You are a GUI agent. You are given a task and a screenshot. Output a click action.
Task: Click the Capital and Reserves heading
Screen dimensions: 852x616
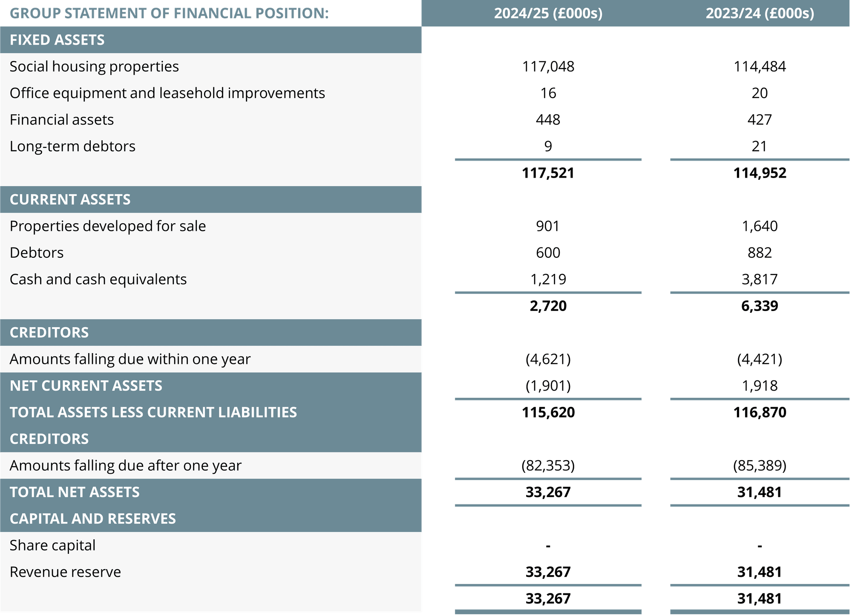click(93, 518)
